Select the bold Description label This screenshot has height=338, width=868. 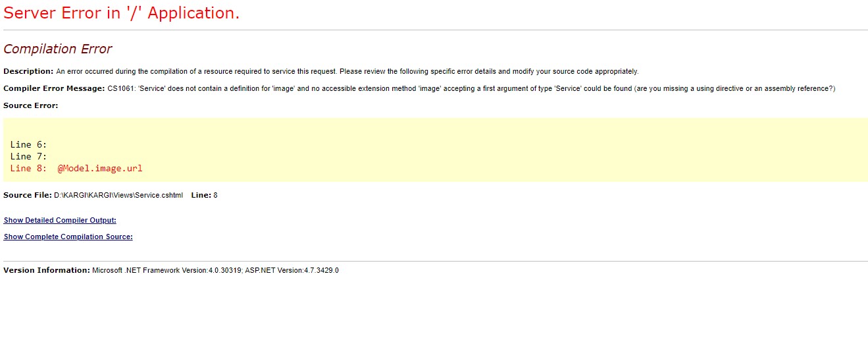click(28, 71)
